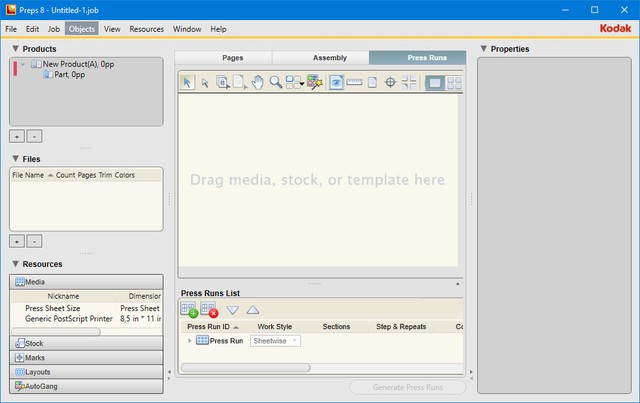
Task: Open the Job menu
Action: [x=53, y=29]
